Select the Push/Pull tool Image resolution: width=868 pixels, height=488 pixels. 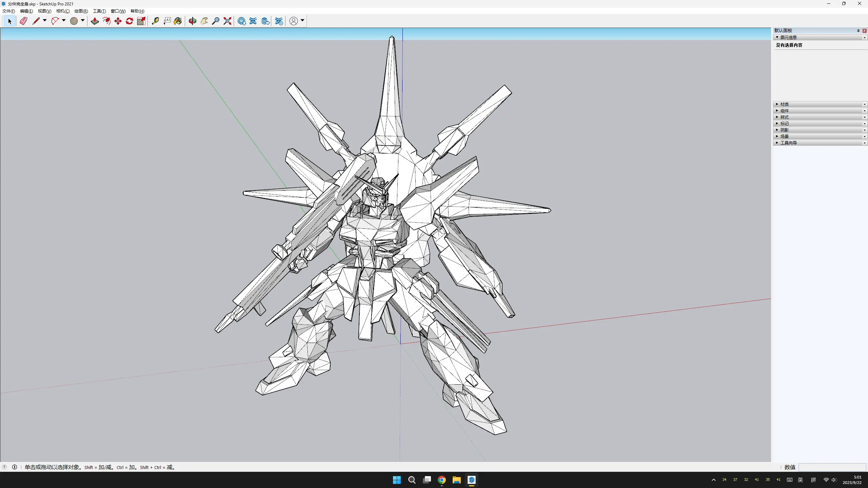point(95,21)
